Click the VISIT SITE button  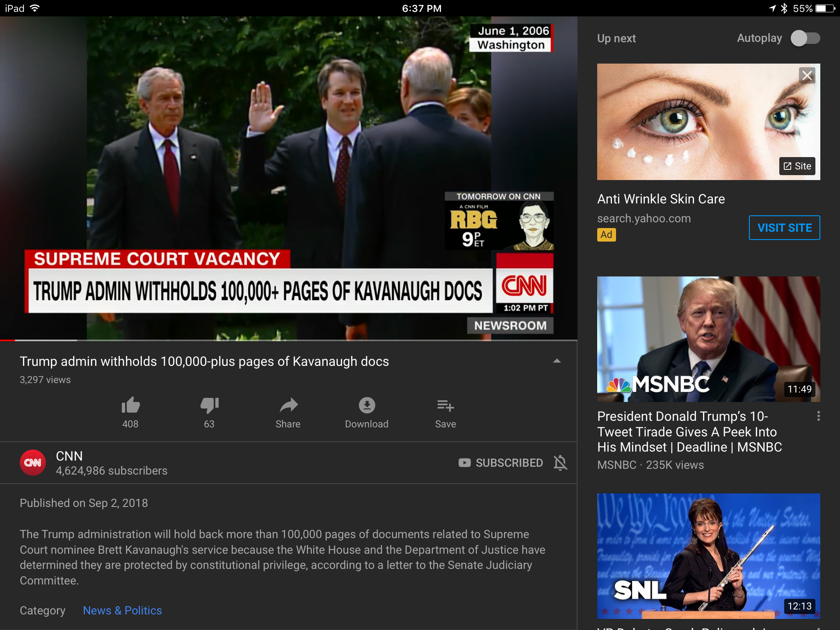tap(784, 228)
